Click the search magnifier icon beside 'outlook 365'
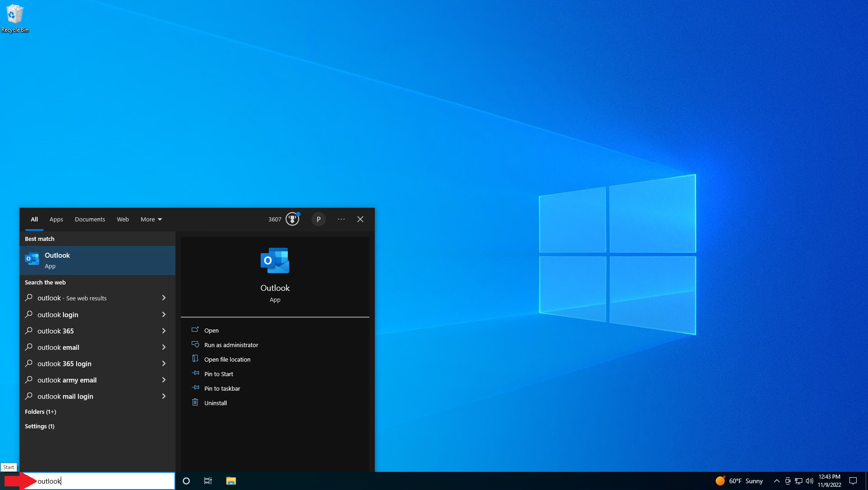The height and width of the screenshot is (490, 868). 29,330
